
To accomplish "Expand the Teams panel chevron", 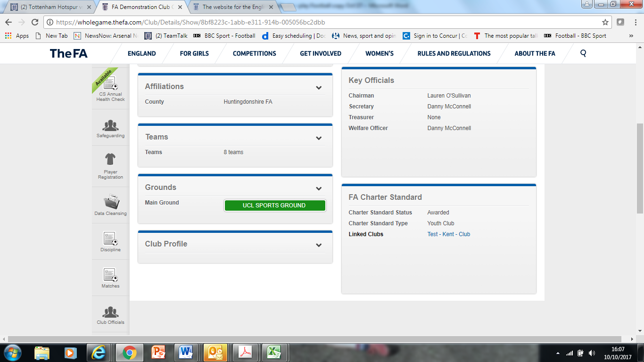I will pos(319,138).
